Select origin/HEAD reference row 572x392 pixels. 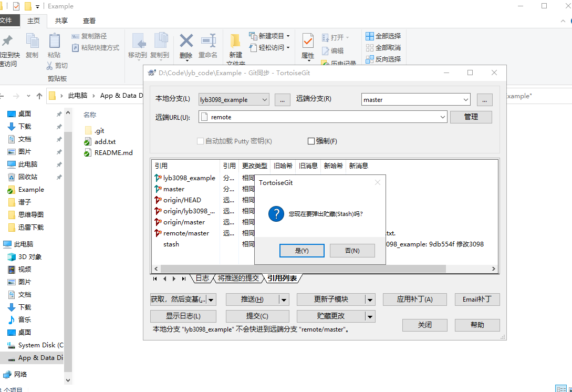click(182, 200)
